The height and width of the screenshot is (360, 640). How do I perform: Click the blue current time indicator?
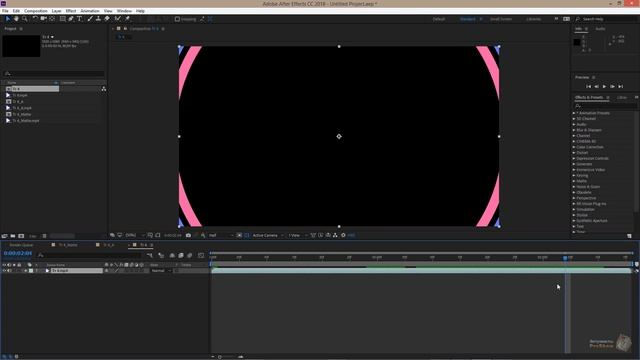[565, 258]
